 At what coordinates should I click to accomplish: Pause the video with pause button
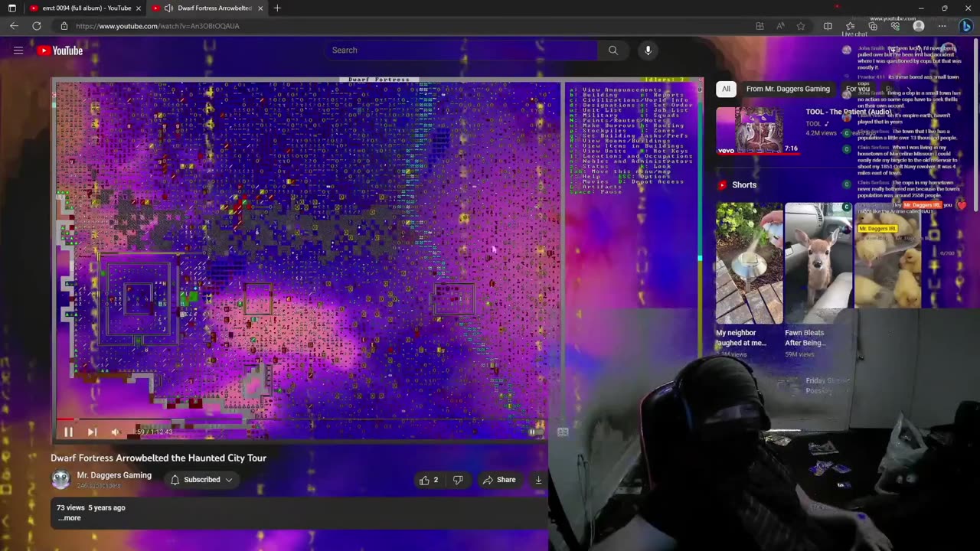(68, 432)
